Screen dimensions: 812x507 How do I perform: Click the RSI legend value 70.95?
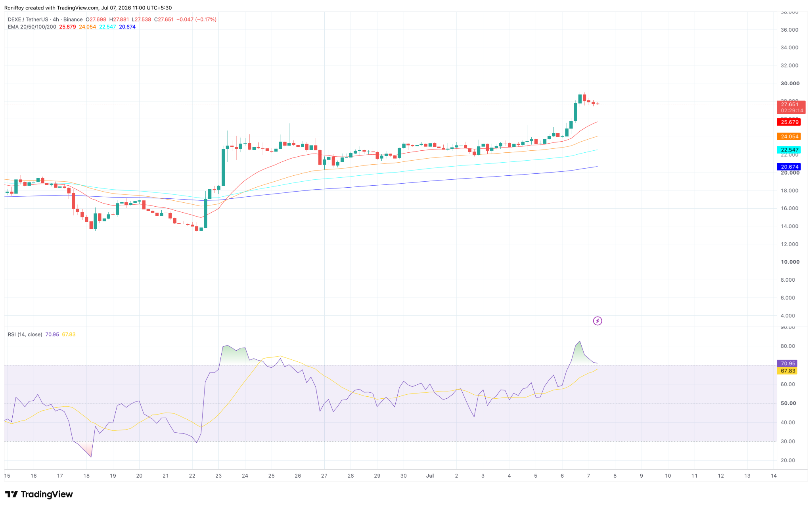point(52,334)
